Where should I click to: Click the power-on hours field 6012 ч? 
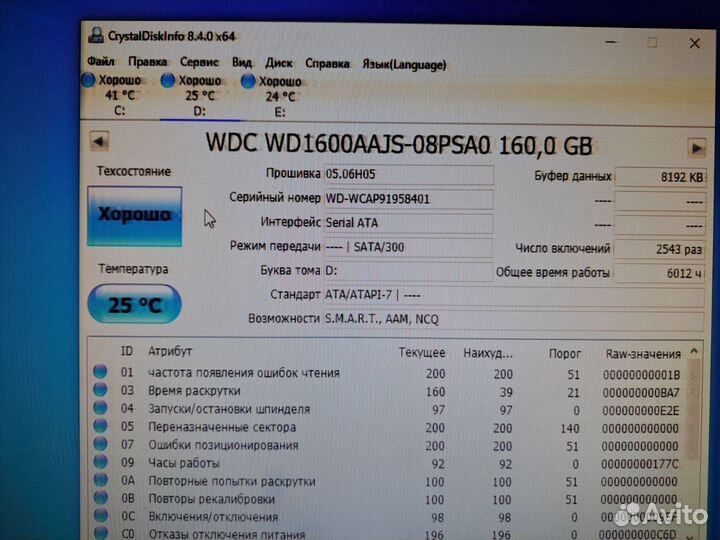(x=659, y=273)
